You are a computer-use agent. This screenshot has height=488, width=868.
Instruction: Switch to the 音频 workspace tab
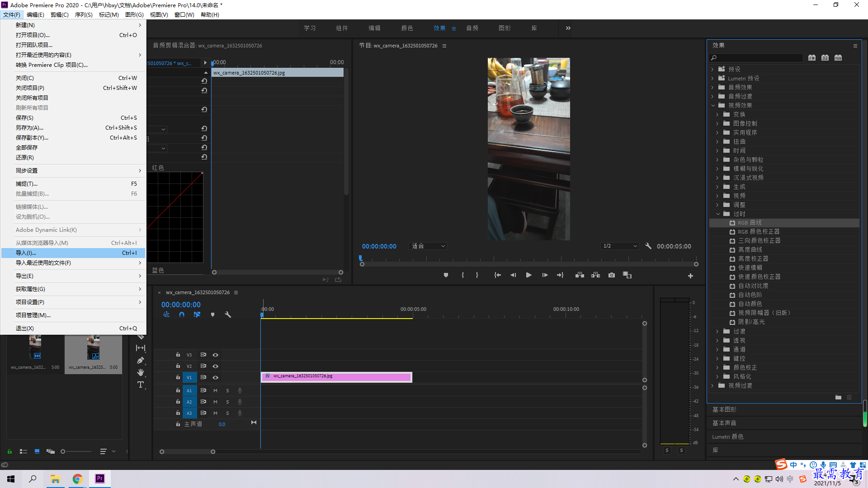coord(472,28)
